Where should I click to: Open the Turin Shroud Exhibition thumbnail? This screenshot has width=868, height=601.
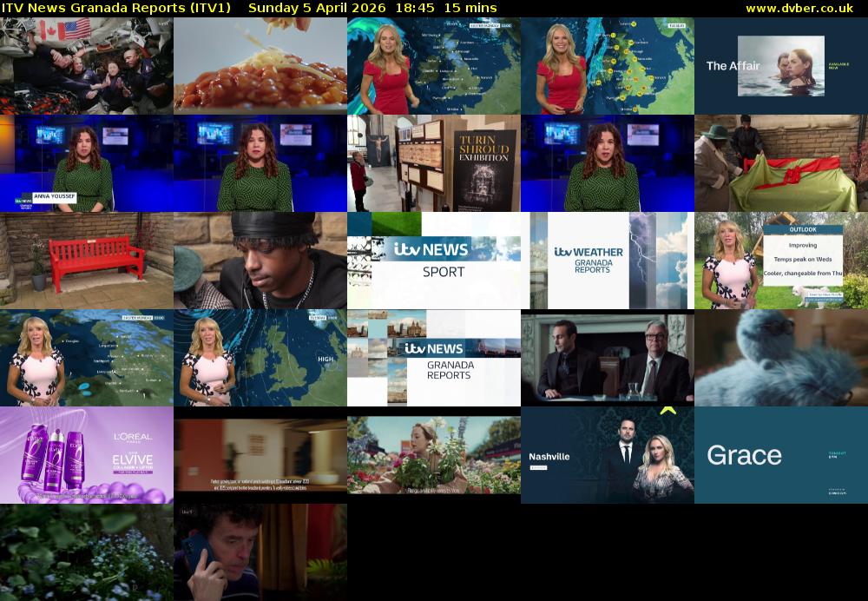coord(434,163)
